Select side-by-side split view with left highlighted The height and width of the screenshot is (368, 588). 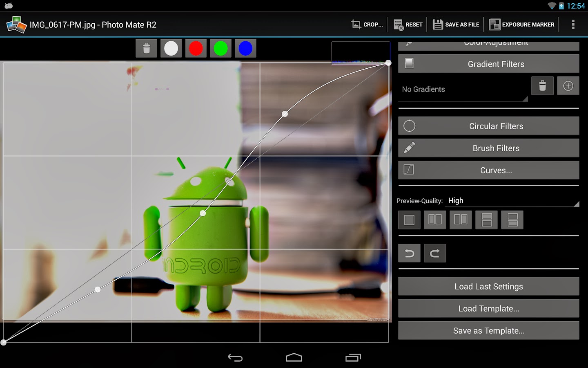pyautogui.click(x=435, y=220)
